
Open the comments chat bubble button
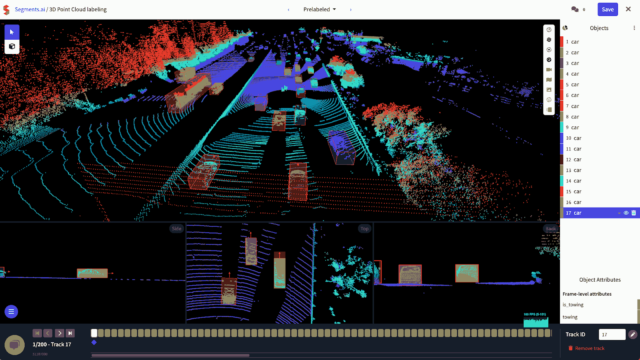click(15, 345)
